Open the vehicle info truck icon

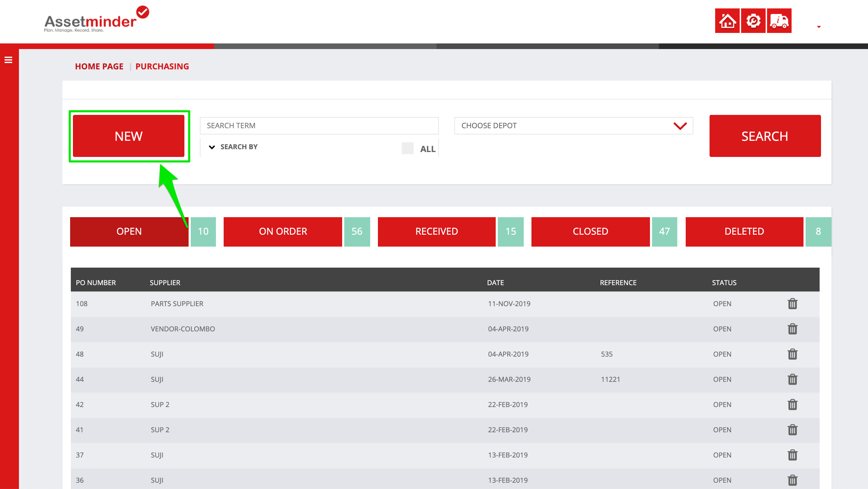click(x=779, y=21)
